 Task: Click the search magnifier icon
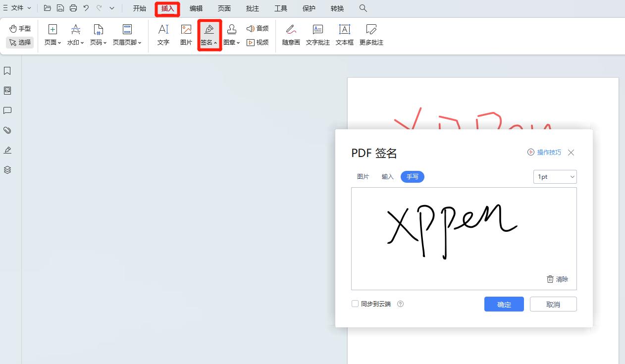pyautogui.click(x=363, y=8)
